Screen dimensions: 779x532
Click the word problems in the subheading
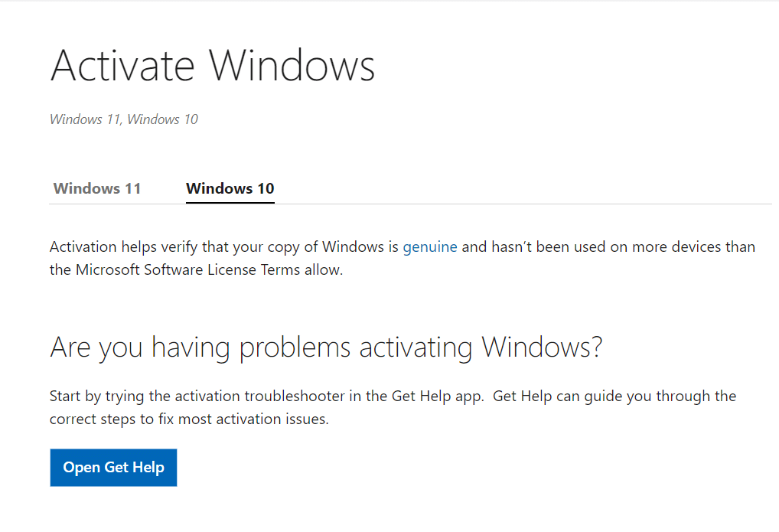[x=295, y=348]
